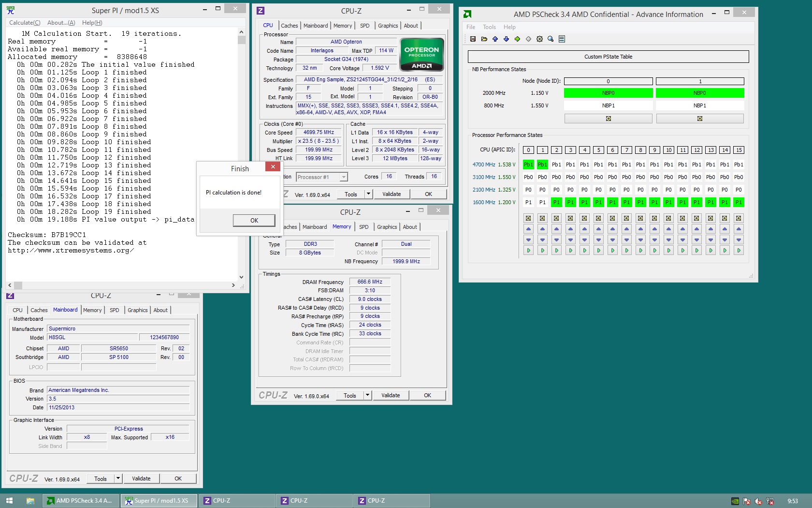Click Validate in CPU-Z CPU-tab window
The width and height of the screenshot is (812, 508).
pyautogui.click(x=391, y=194)
